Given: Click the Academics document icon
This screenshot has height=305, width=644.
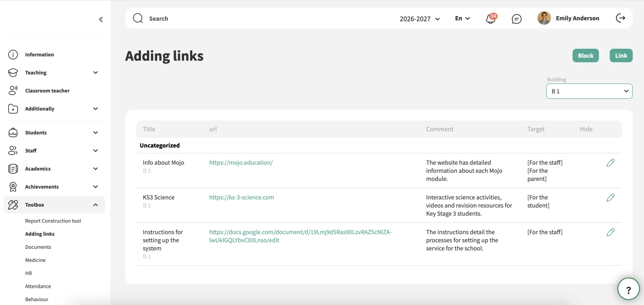Looking at the screenshot, I should click(13, 169).
